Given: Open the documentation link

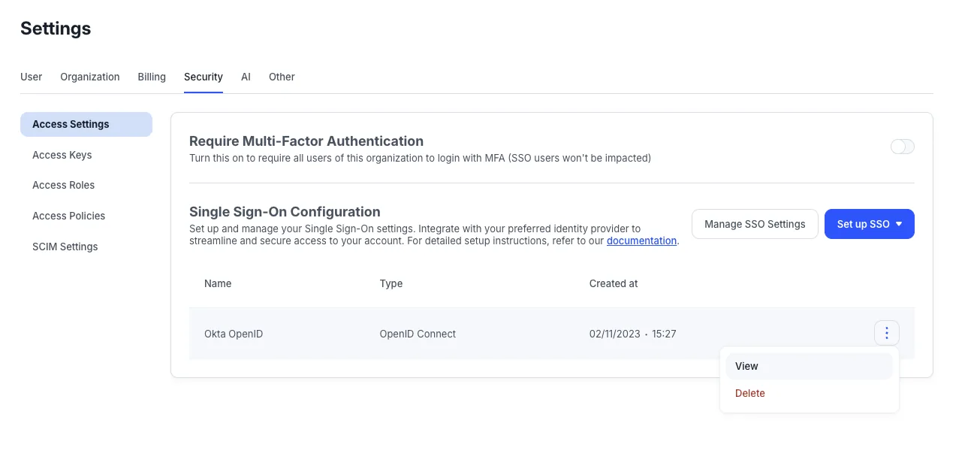Looking at the screenshot, I should [641, 241].
